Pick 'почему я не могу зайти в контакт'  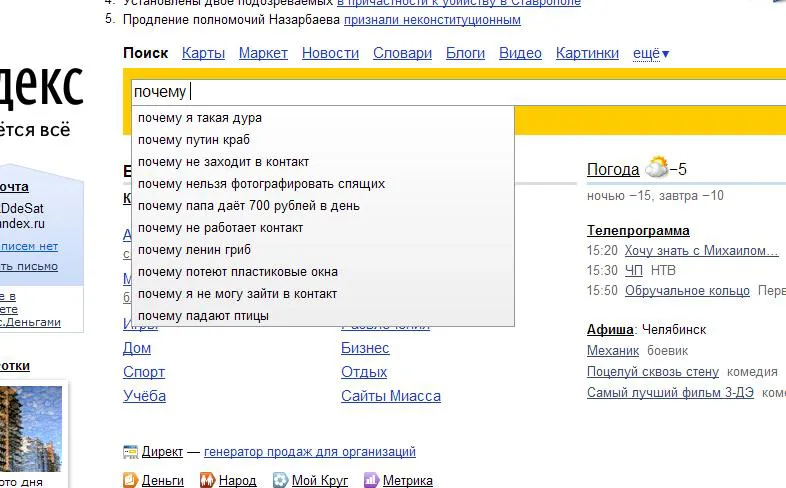click(323, 294)
